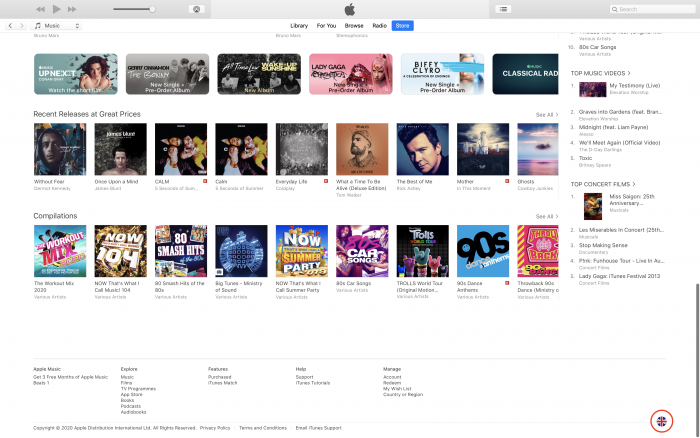Viewport: 700px width, 438px height.
Task: Open the Up Next list view
Action: tap(502, 9)
